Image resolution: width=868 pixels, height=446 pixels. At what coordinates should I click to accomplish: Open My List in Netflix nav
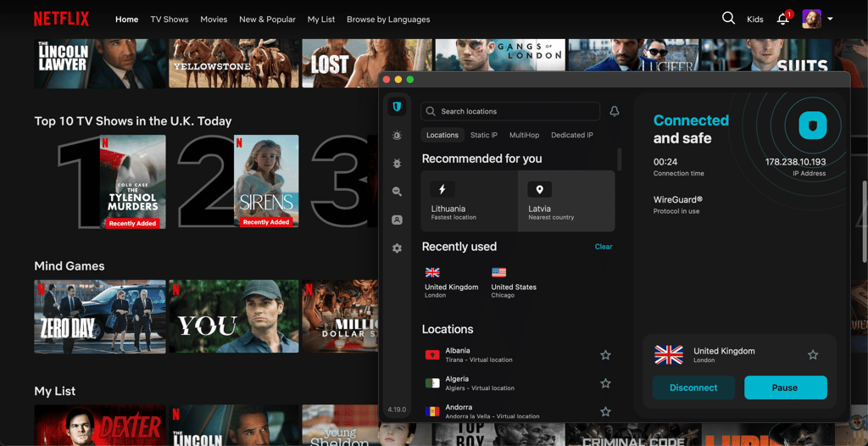coord(321,20)
